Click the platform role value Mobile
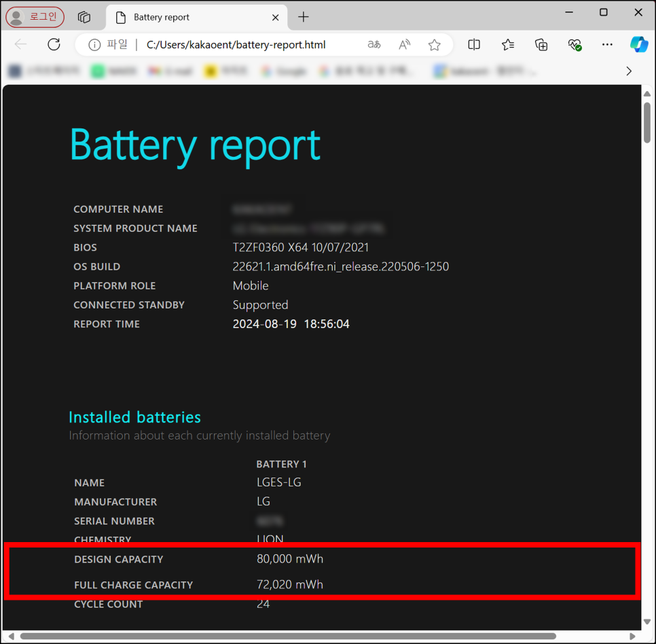656x644 pixels. (x=251, y=286)
